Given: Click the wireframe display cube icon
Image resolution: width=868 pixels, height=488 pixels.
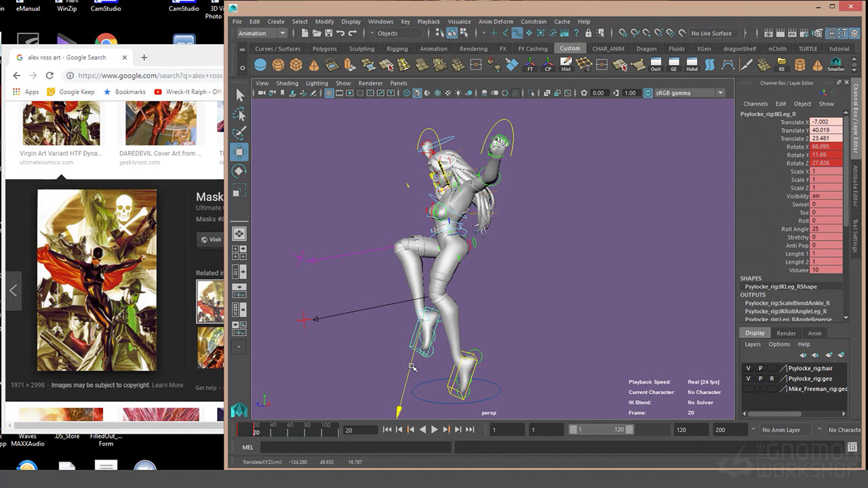Looking at the screenshot, I should click(407, 93).
